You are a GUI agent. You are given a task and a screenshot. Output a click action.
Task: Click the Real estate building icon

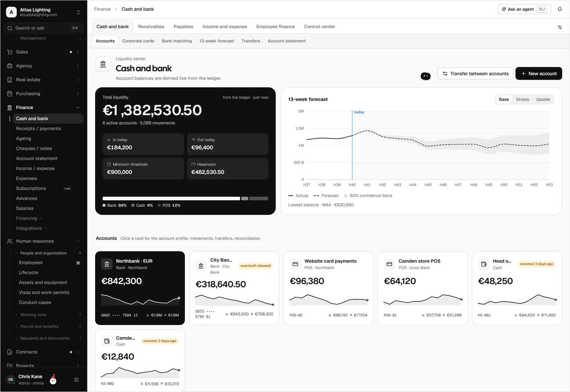point(10,80)
